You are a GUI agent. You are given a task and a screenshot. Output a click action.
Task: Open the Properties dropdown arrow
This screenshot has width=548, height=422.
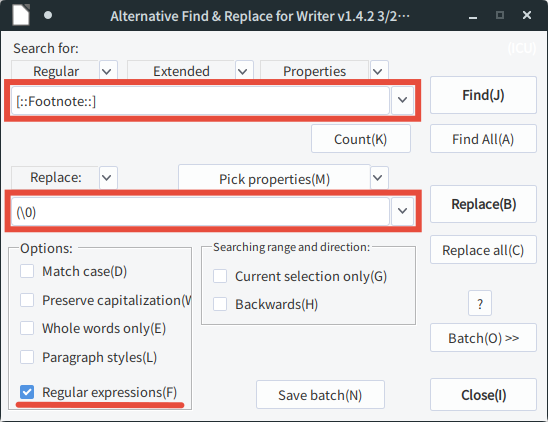(379, 71)
